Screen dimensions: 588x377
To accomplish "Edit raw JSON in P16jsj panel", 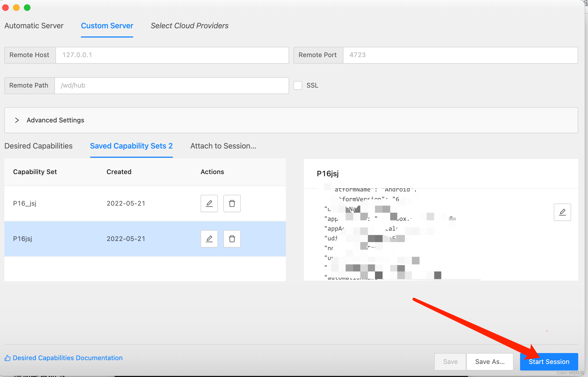I will coord(562,212).
